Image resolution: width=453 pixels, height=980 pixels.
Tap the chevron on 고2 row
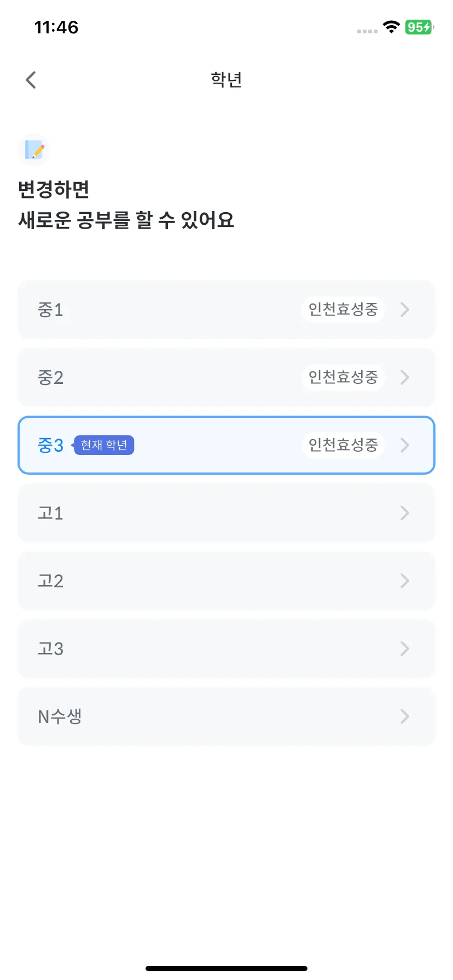point(405,581)
